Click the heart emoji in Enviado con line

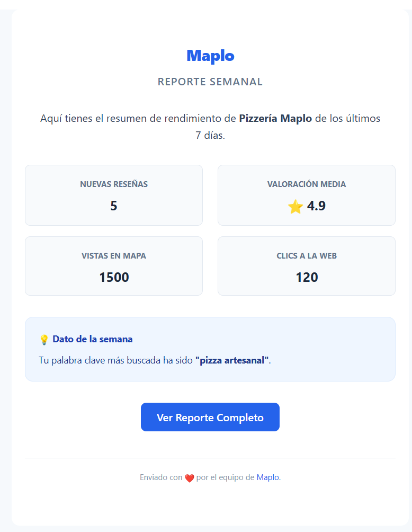point(189,477)
